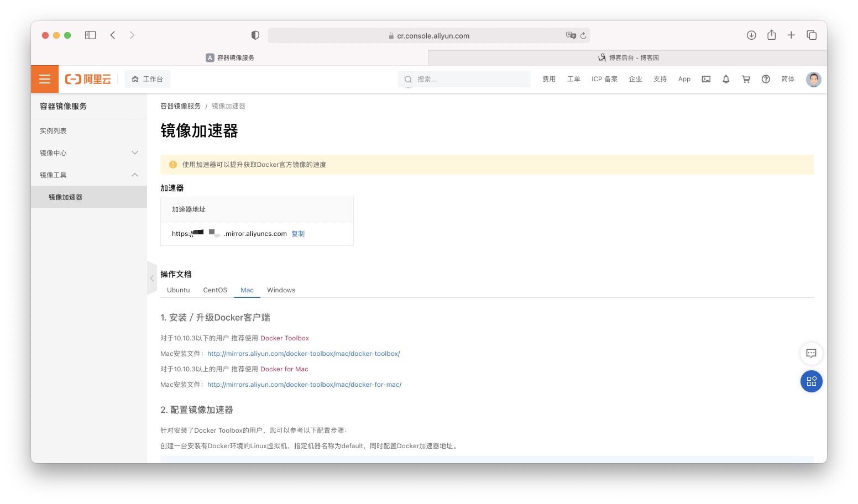Open the 支持 menu

(x=660, y=79)
